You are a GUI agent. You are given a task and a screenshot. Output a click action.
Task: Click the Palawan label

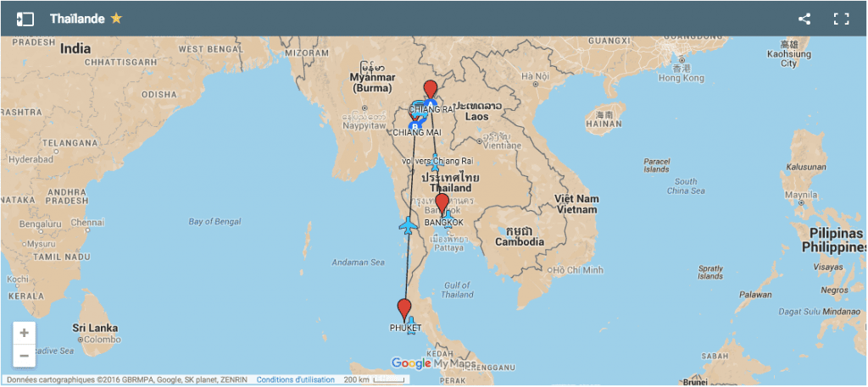point(757,295)
